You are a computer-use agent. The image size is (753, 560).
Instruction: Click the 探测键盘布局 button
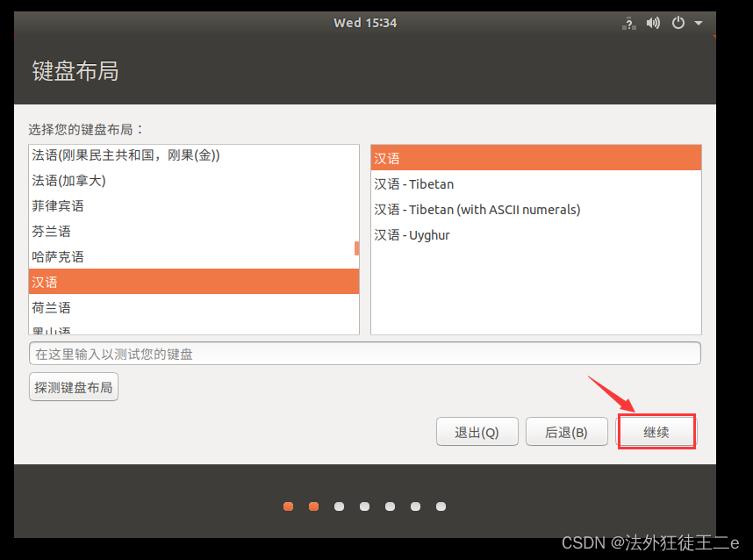(x=73, y=386)
